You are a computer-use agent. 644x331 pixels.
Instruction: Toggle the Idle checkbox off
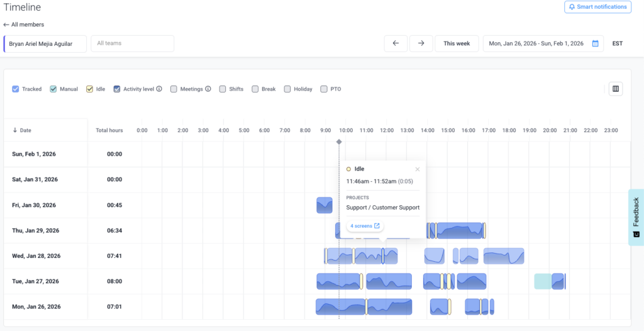pos(90,89)
